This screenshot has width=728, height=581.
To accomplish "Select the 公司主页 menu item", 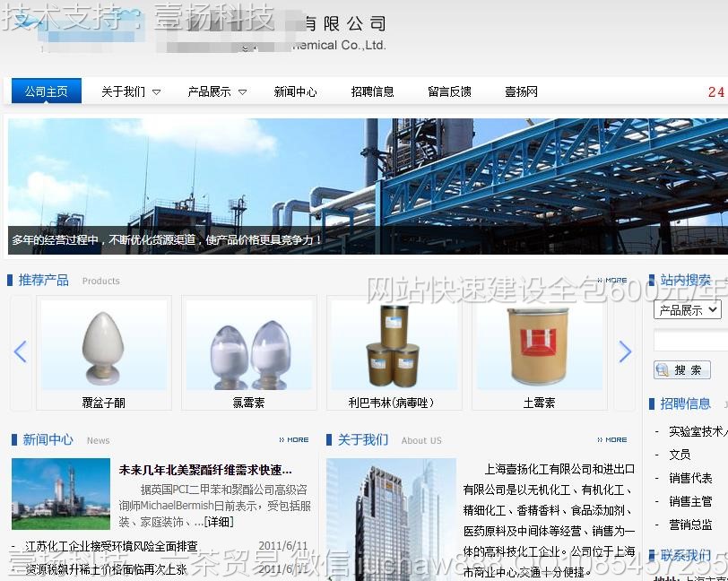I will click(x=45, y=91).
